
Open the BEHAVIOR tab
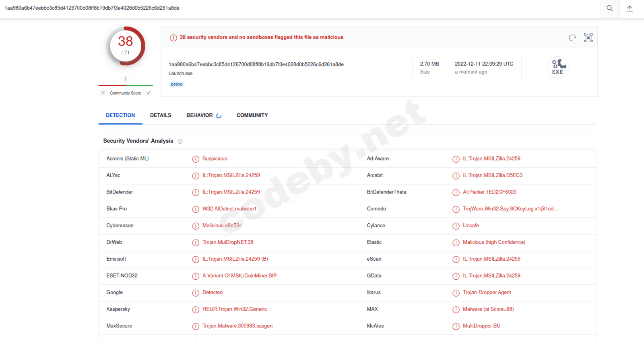pyautogui.click(x=200, y=115)
